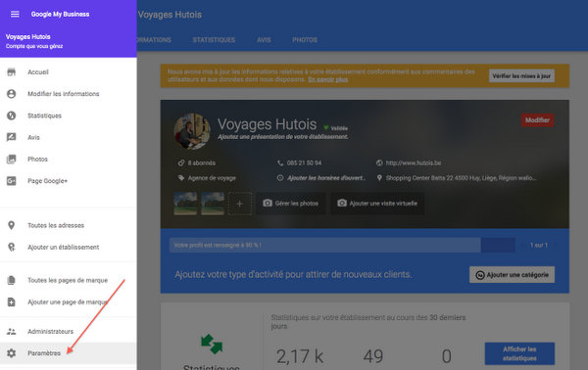
Task: Open the second building photo thumbnail
Action: [213, 204]
